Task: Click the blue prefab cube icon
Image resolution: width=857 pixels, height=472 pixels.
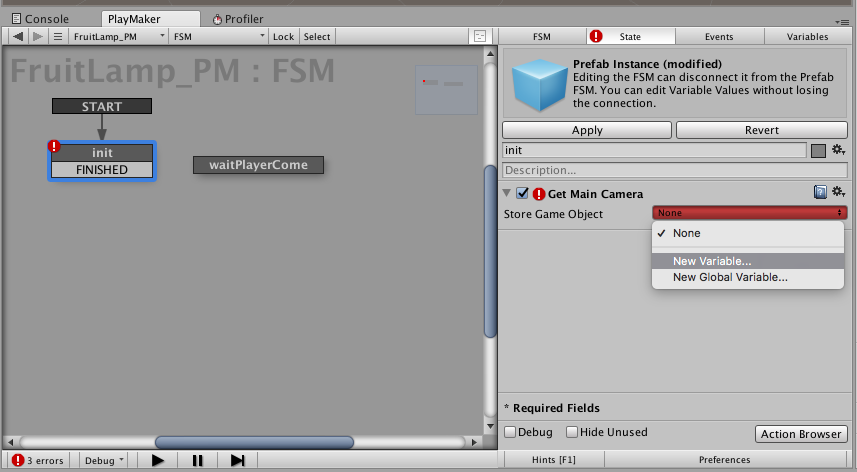Action: (539, 85)
